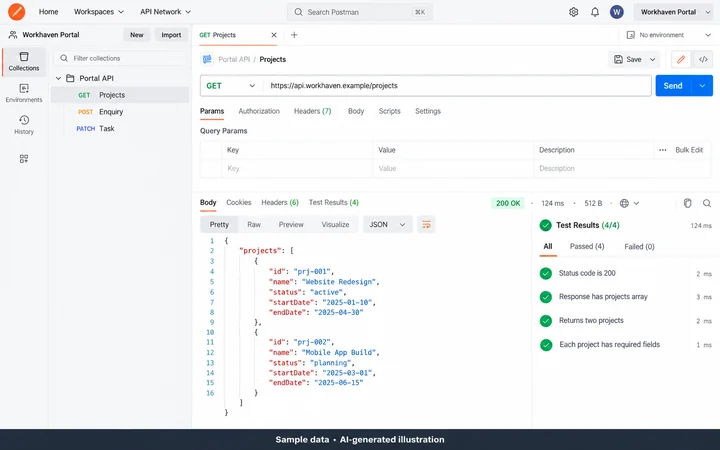Click the W user avatar
This screenshot has height=450, width=720.
click(616, 12)
